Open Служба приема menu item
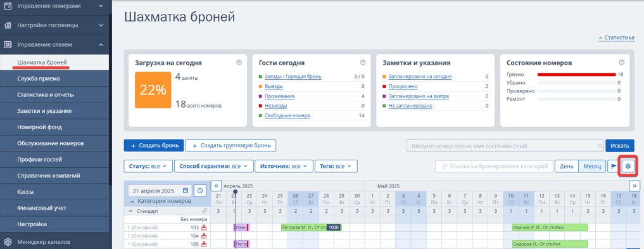The image size is (644, 249). coord(54,79)
